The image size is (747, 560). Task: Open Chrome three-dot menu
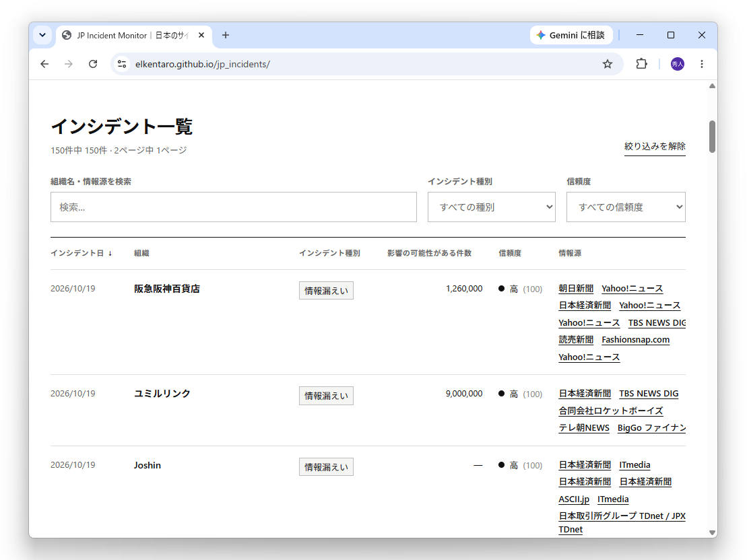coord(702,64)
